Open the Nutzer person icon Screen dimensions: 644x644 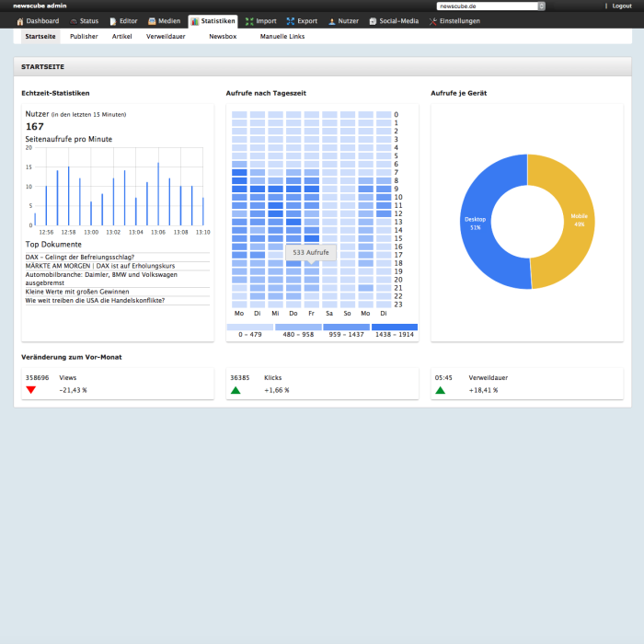(x=332, y=21)
